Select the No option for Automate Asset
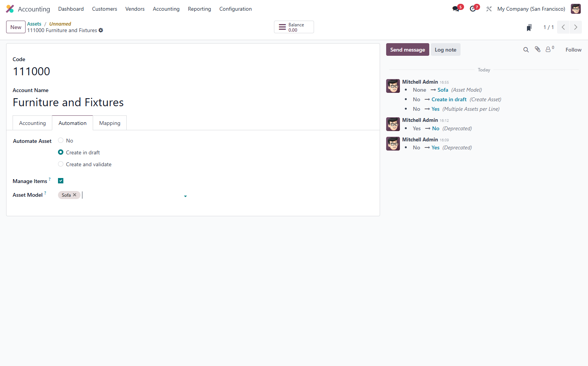The width and height of the screenshot is (588, 366). [61, 141]
